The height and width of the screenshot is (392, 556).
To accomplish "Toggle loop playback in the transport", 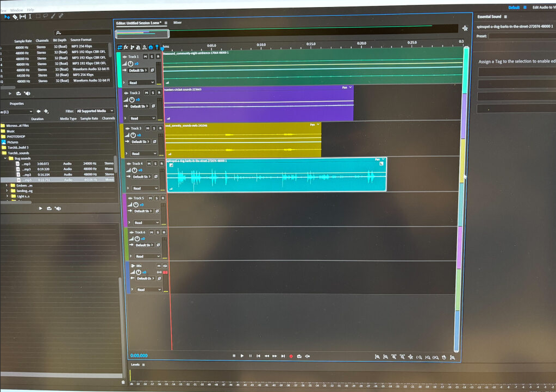I will click(299, 356).
